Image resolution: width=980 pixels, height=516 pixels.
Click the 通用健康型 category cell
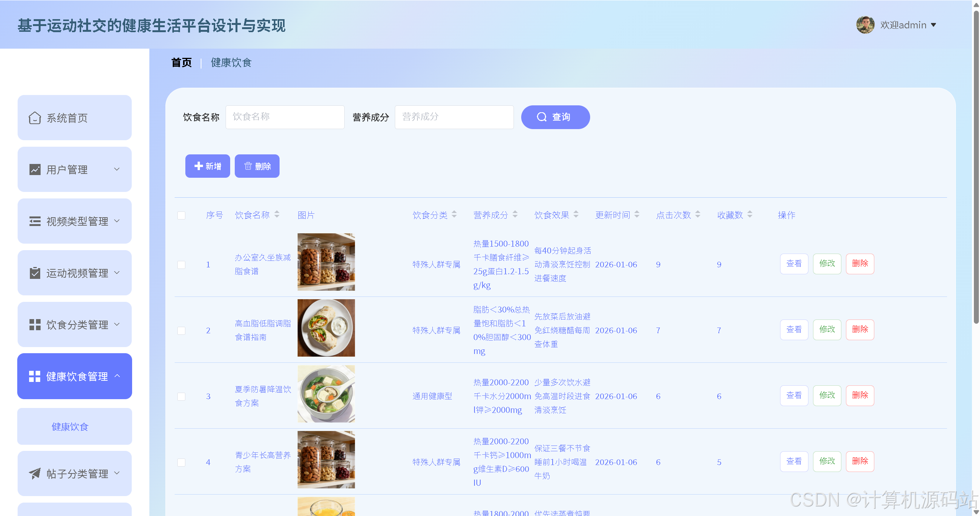(x=432, y=396)
